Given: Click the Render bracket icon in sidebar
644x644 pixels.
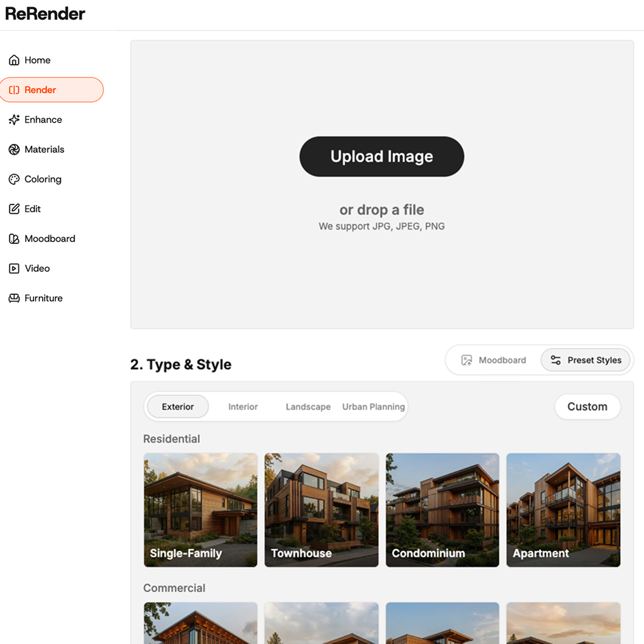Looking at the screenshot, I should click(14, 90).
